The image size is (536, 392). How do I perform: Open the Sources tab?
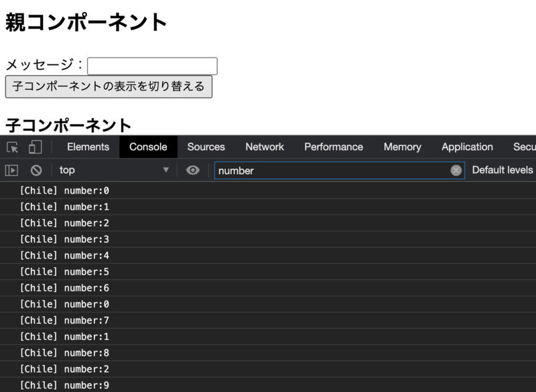point(206,147)
